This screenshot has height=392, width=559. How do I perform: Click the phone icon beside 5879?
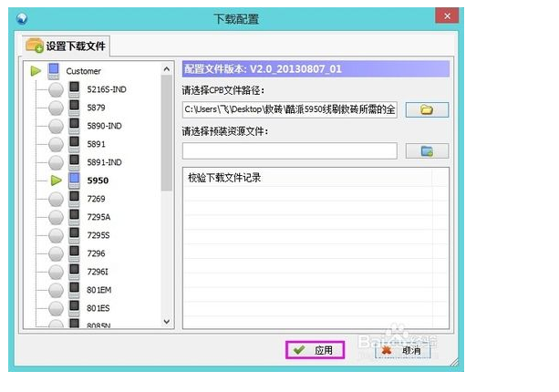[74, 108]
